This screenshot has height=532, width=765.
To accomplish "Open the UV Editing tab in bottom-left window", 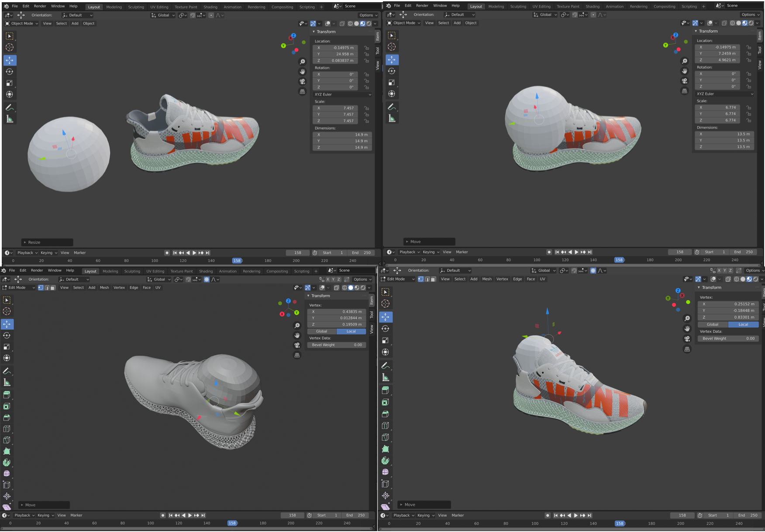I will coord(155,271).
